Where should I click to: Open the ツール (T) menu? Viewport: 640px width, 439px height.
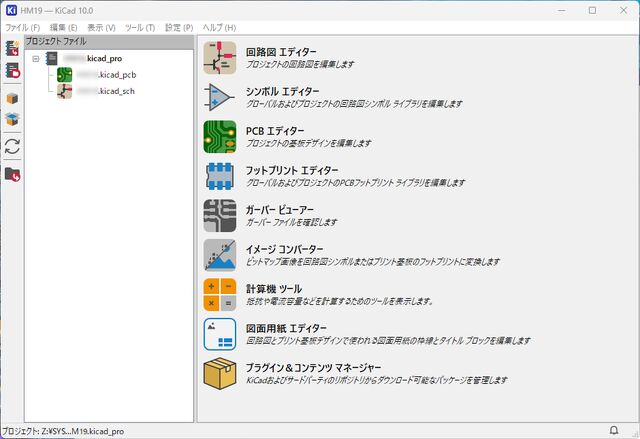pyautogui.click(x=140, y=28)
